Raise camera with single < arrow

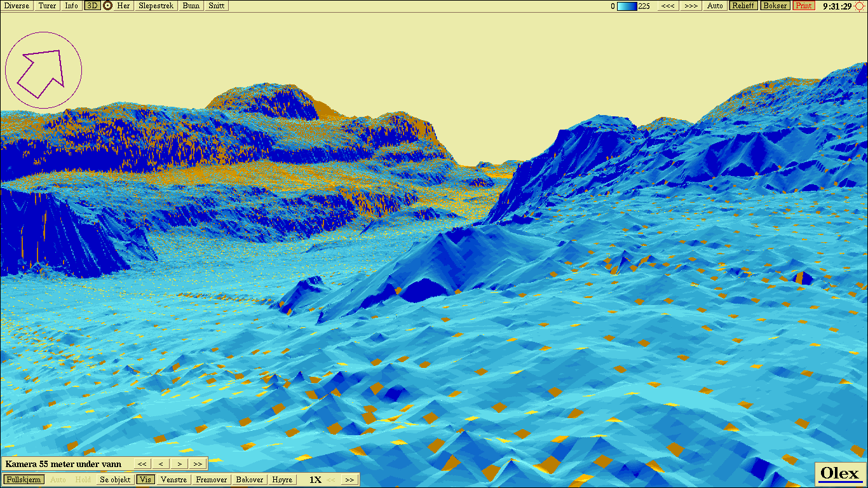pos(161,464)
